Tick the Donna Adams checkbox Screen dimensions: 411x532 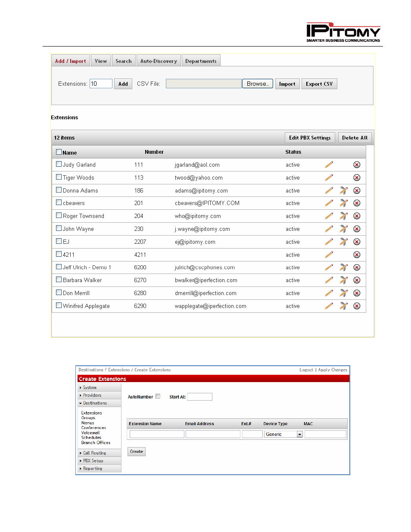[x=59, y=190]
